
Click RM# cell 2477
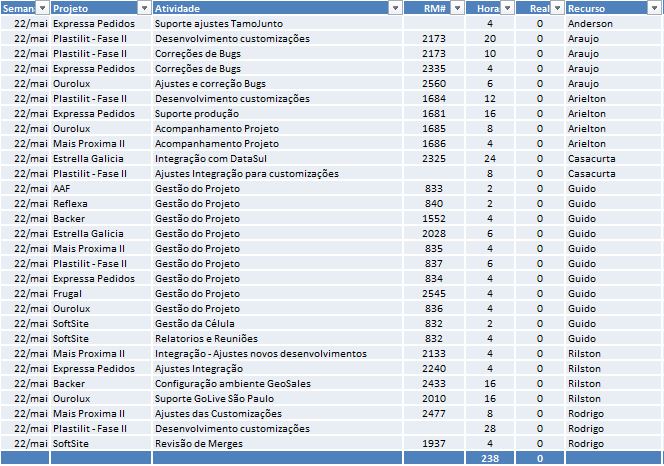pyautogui.click(x=434, y=413)
